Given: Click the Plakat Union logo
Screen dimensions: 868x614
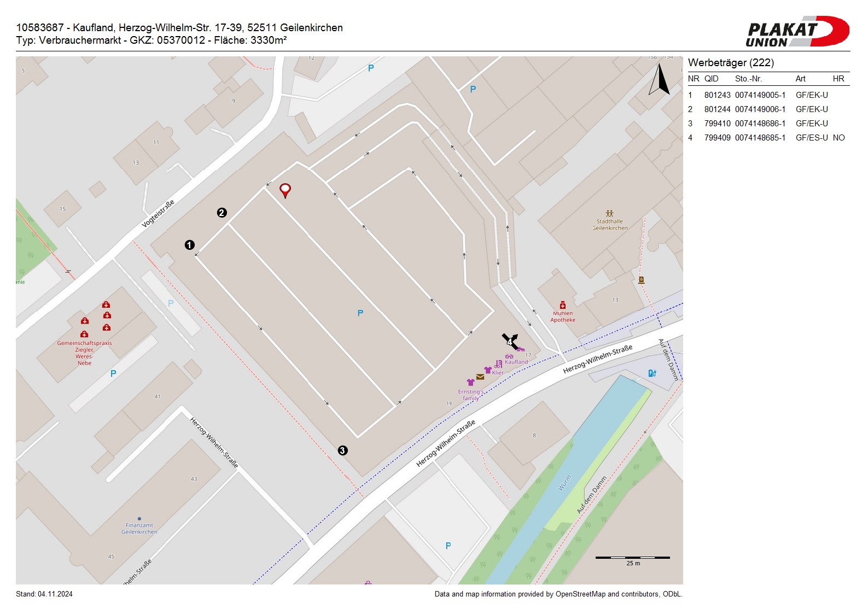Looking at the screenshot, I should pyautogui.click(x=797, y=32).
